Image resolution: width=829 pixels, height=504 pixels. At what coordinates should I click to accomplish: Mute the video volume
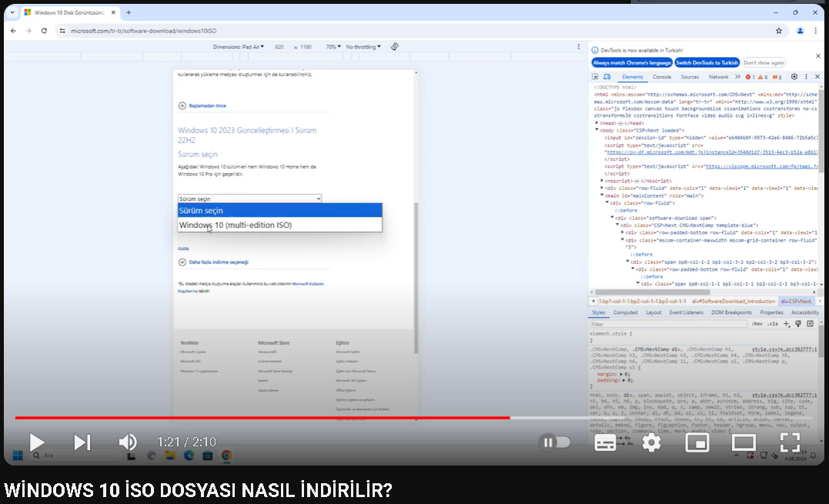coord(128,442)
